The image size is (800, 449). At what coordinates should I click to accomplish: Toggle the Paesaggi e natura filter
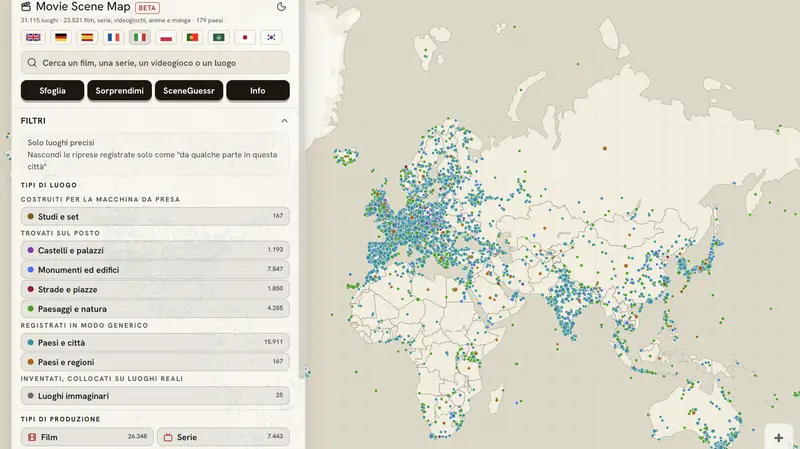[155, 308]
